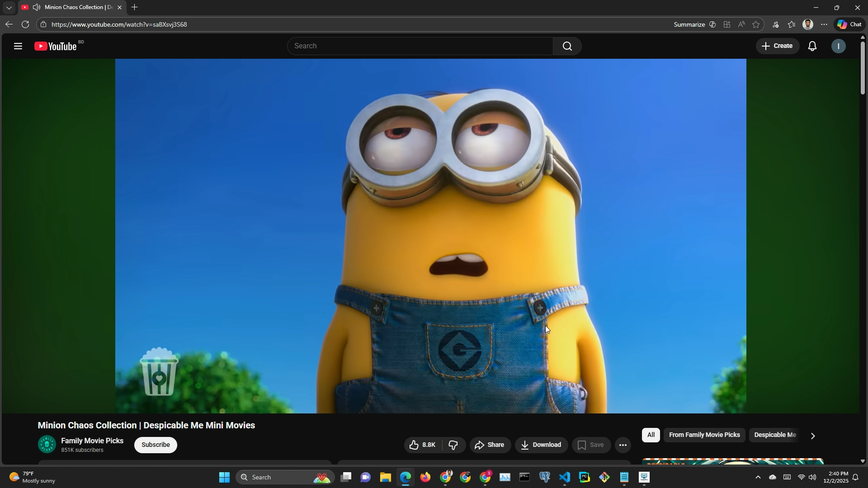Image resolution: width=868 pixels, height=488 pixels.
Task: Download the video
Action: (541, 446)
